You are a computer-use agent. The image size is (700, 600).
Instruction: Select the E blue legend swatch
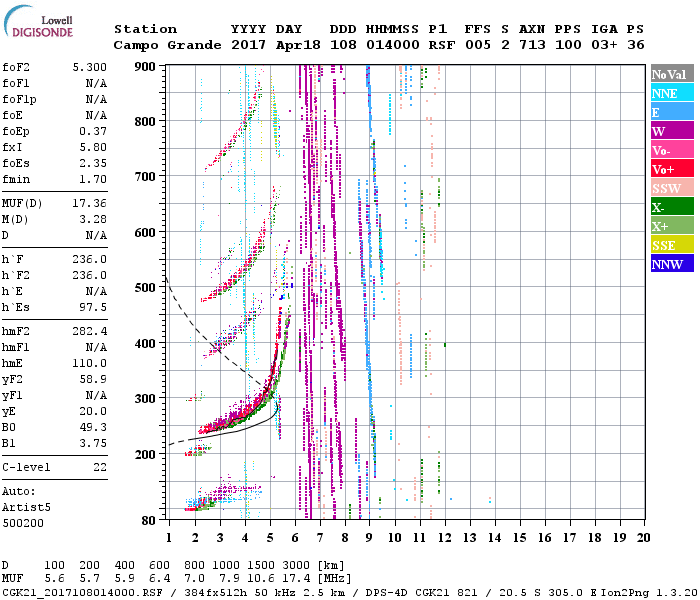tap(672, 112)
